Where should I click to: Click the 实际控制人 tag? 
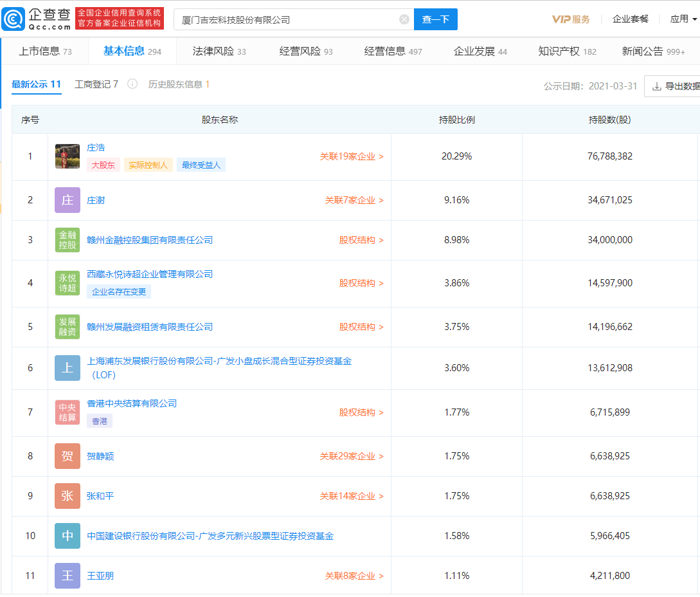(x=148, y=165)
